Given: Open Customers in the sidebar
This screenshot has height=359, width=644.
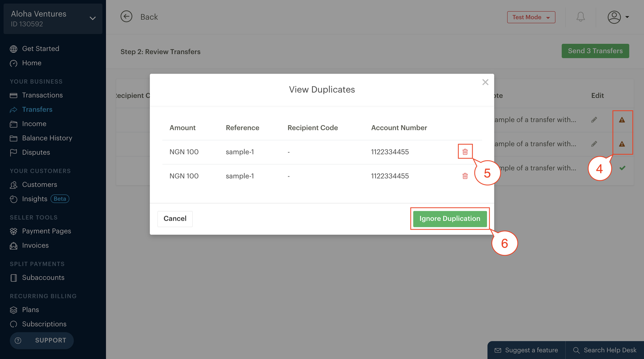Looking at the screenshot, I should [x=34, y=185].
